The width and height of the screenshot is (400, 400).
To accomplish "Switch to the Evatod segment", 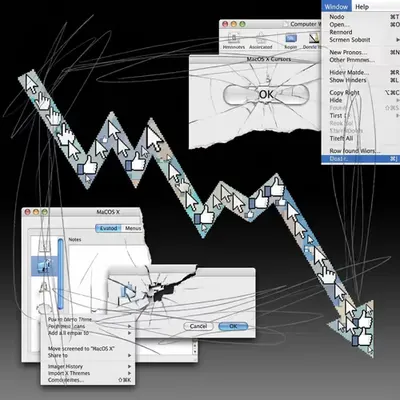I will tap(109, 228).
